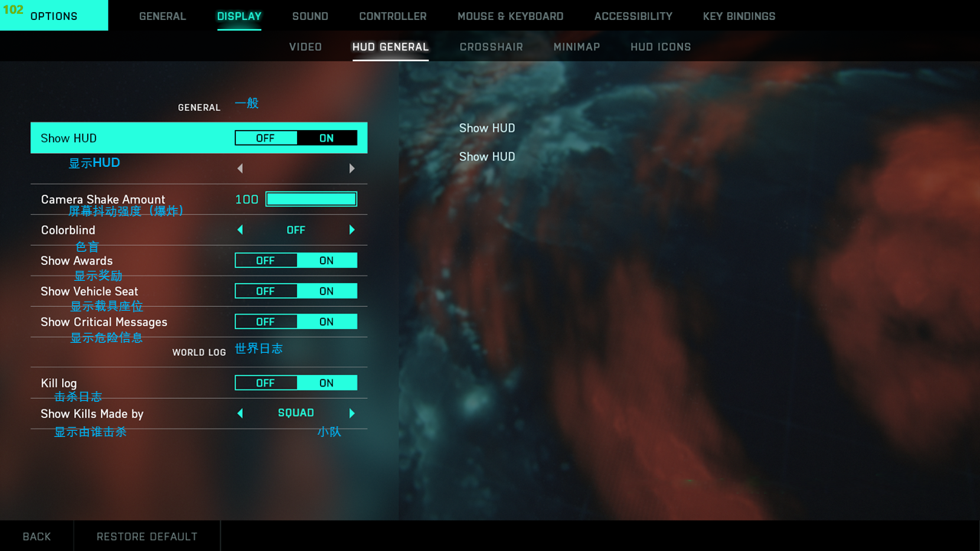Set Show HUD to ON
The height and width of the screenshot is (551, 980).
327,139
